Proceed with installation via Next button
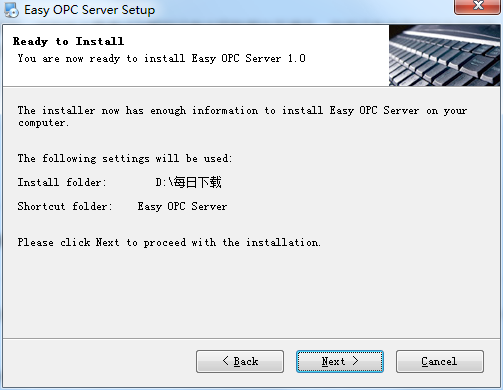The height and width of the screenshot is (390, 503). pyautogui.click(x=340, y=361)
